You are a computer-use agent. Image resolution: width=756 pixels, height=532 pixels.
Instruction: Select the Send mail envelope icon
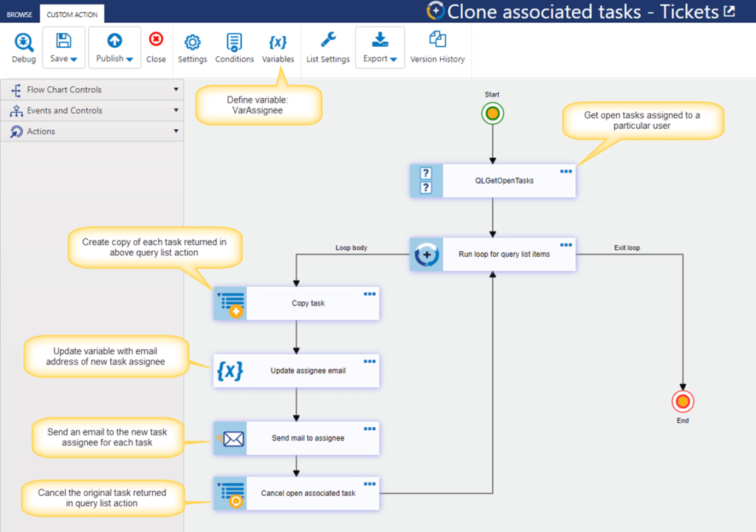click(230, 438)
